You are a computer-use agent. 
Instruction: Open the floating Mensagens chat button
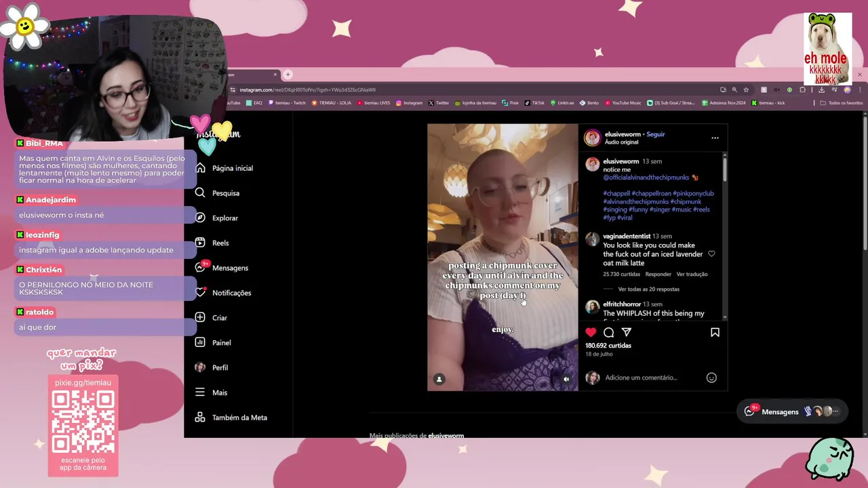(x=791, y=411)
